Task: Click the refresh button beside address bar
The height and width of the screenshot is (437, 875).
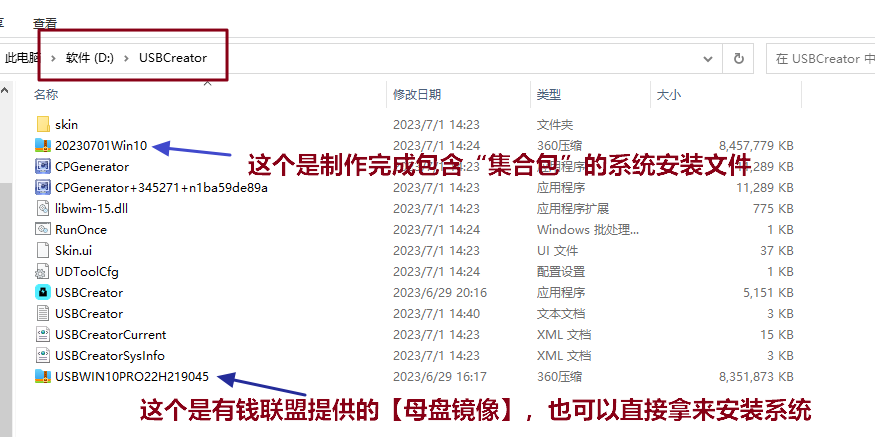Action: [x=739, y=58]
